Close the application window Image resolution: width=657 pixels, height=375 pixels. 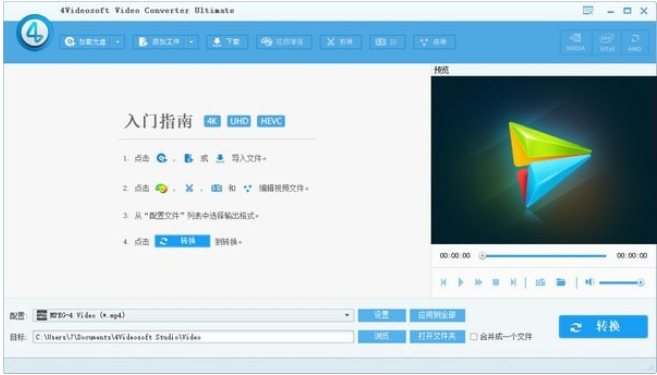(644, 11)
